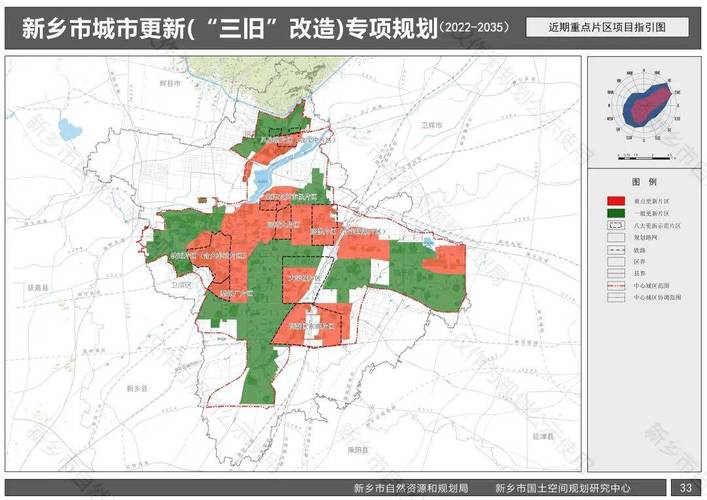The image size is (707, 500).
Task: Click the red 重点更新片区 legend swatch
Action: (x=616, y=201)
